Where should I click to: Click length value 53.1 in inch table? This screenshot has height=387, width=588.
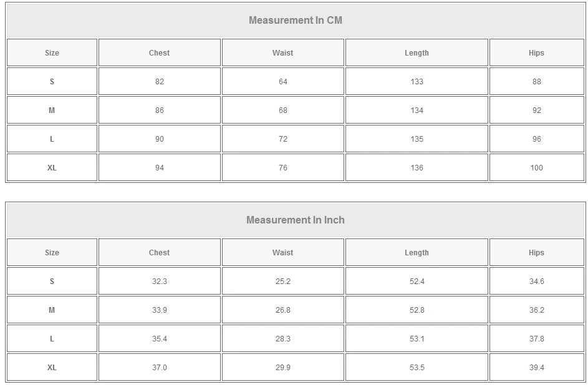coord(417,338)
